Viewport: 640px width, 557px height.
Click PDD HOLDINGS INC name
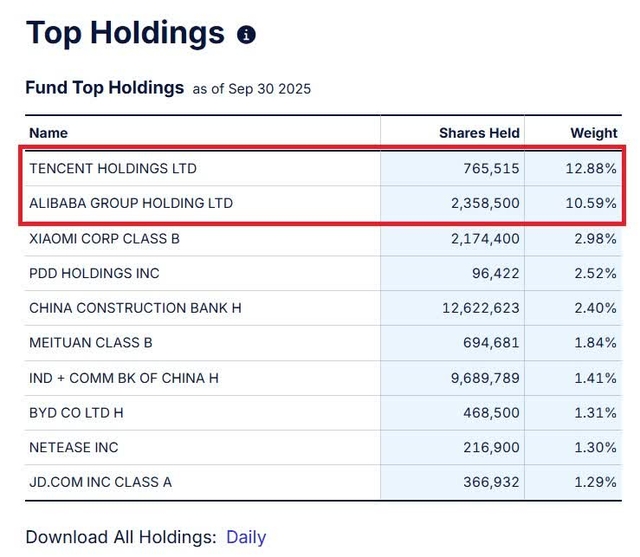[x=94, y=273]
